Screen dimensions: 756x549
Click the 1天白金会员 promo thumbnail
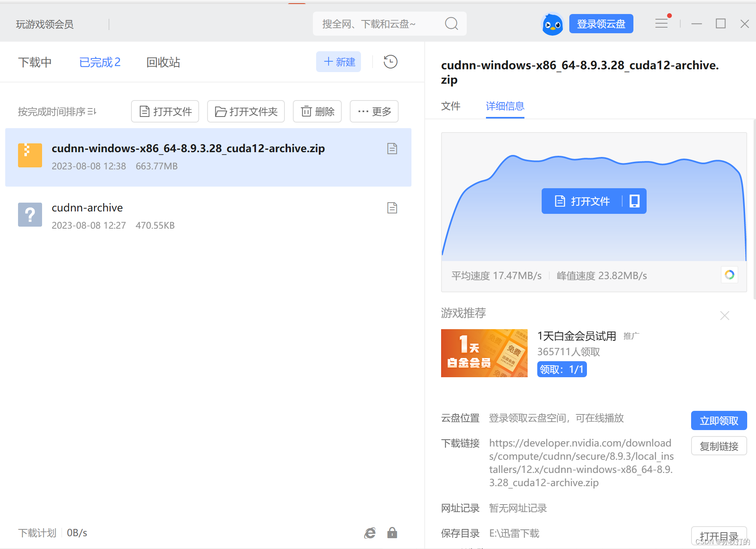tap(484, 353)
